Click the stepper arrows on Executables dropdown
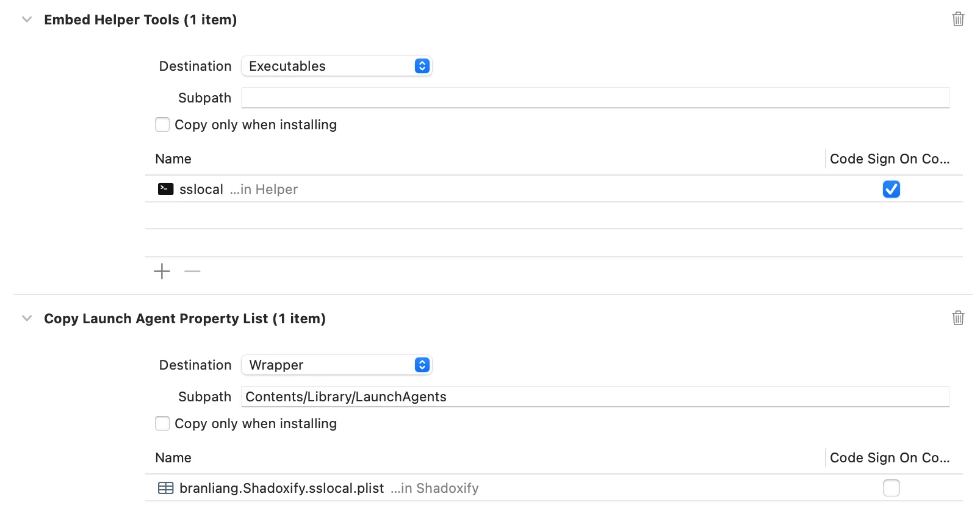Screen dimensions: 980x516 coord(422,66)
